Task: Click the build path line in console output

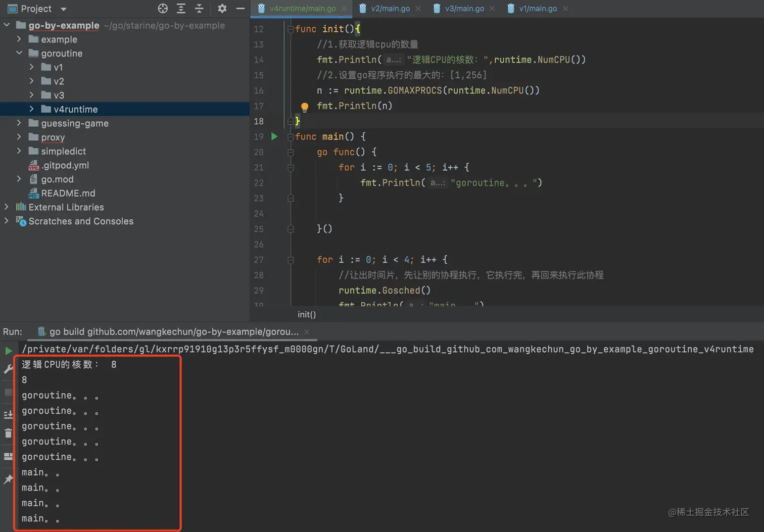Action: (388, 349)
